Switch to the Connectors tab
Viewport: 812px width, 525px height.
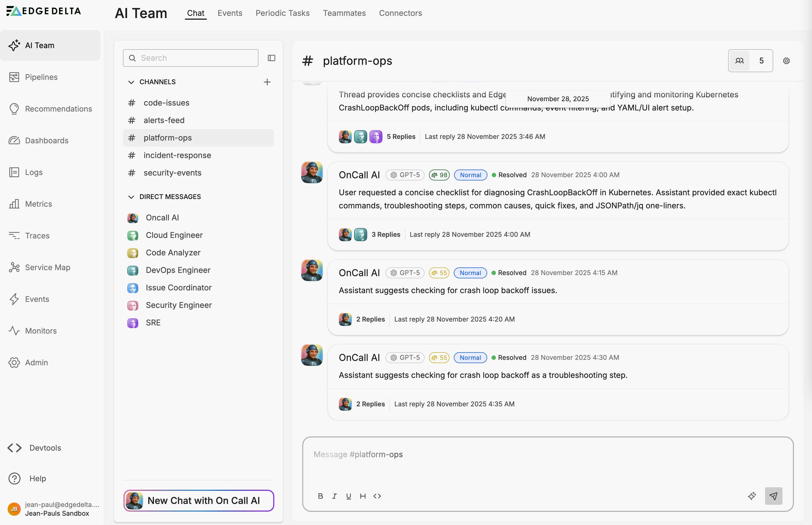pos(400,13)
